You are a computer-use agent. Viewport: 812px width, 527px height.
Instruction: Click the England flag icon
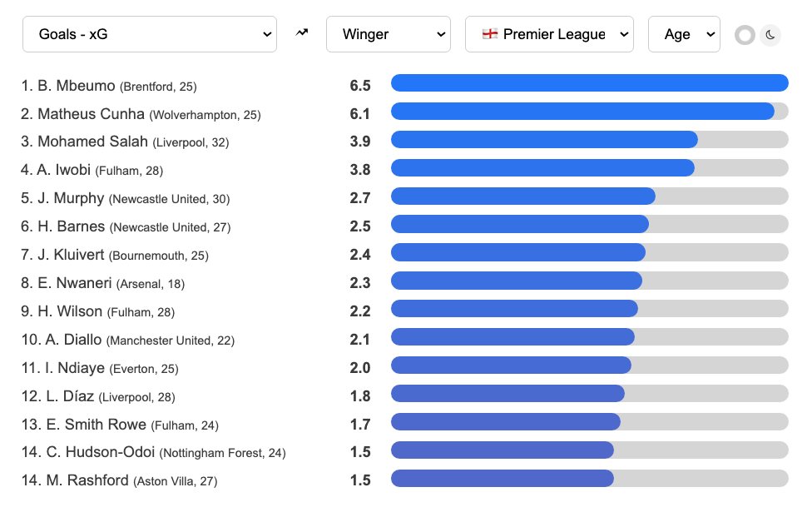490,33
